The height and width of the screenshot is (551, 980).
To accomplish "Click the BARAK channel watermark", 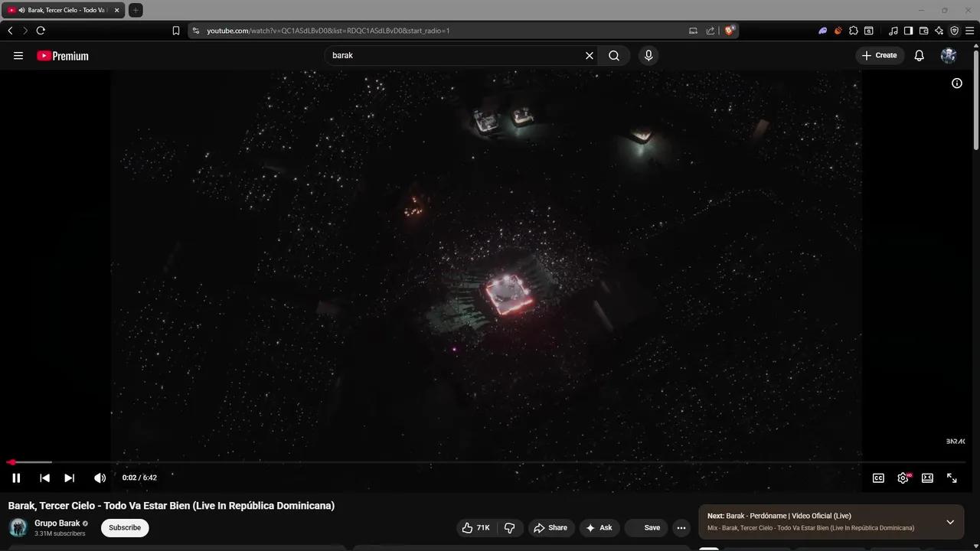I will [x=955, y=442].
